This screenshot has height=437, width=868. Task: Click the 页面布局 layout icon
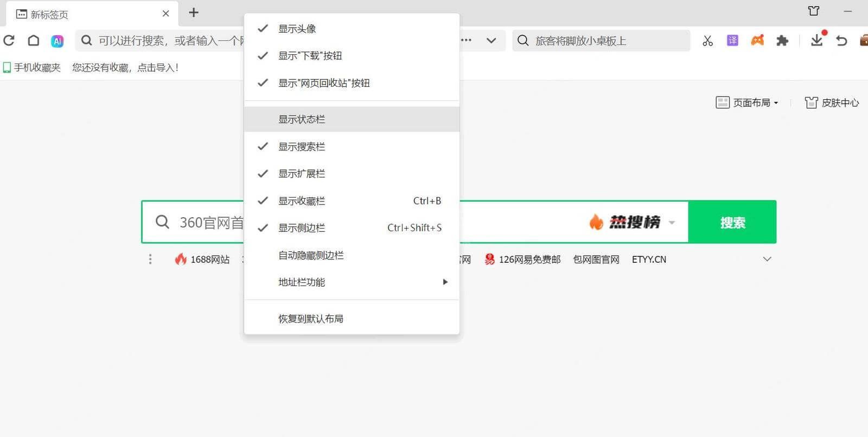click(x=723, y=103)
